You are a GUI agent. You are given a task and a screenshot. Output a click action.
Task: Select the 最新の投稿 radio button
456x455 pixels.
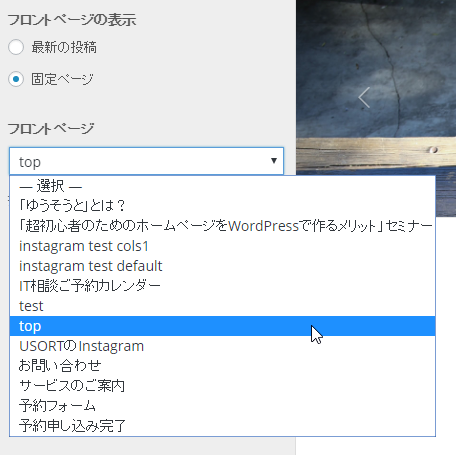click(16, 47)
